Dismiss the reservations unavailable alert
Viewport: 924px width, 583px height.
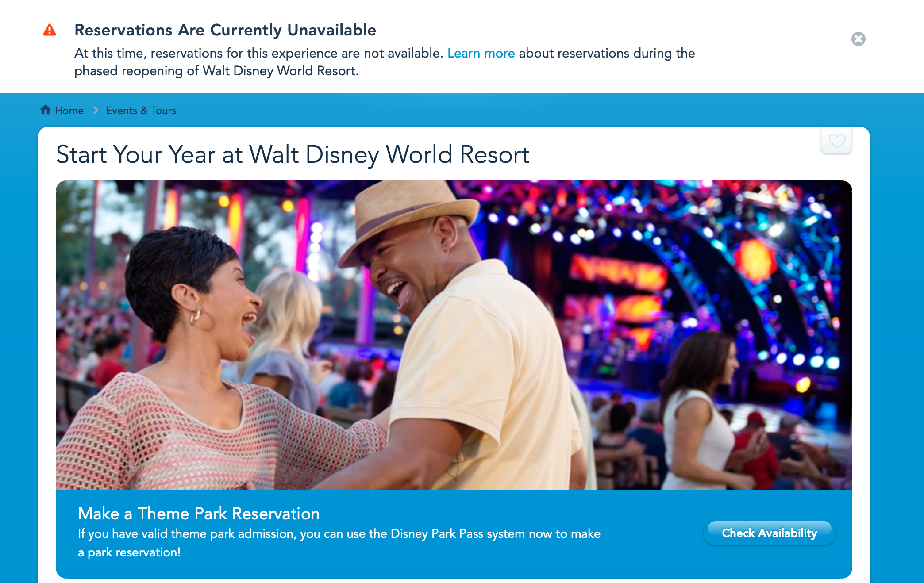click(x=858, y=39)
